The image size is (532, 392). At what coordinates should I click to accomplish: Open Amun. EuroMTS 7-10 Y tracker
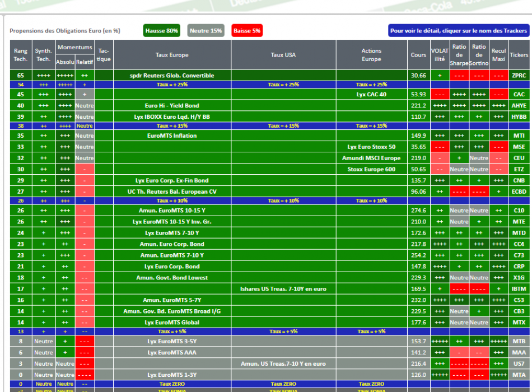(172, 255)
